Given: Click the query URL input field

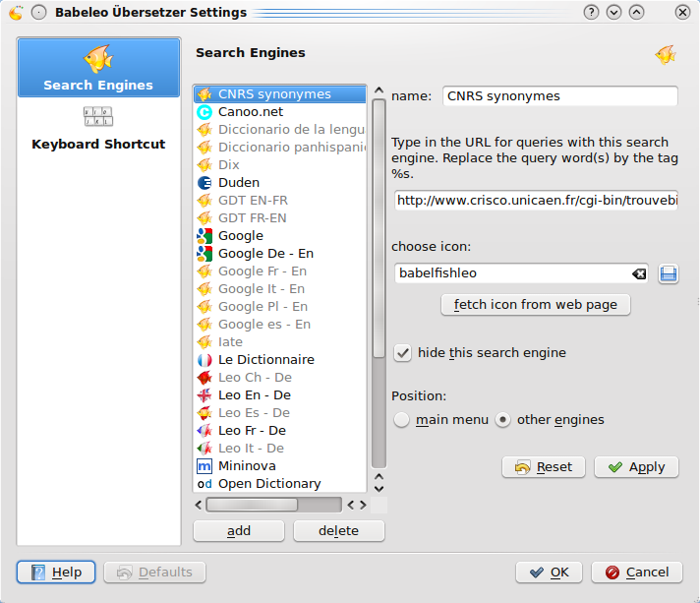Looking at the screenshot, I should tap(536, 200).
